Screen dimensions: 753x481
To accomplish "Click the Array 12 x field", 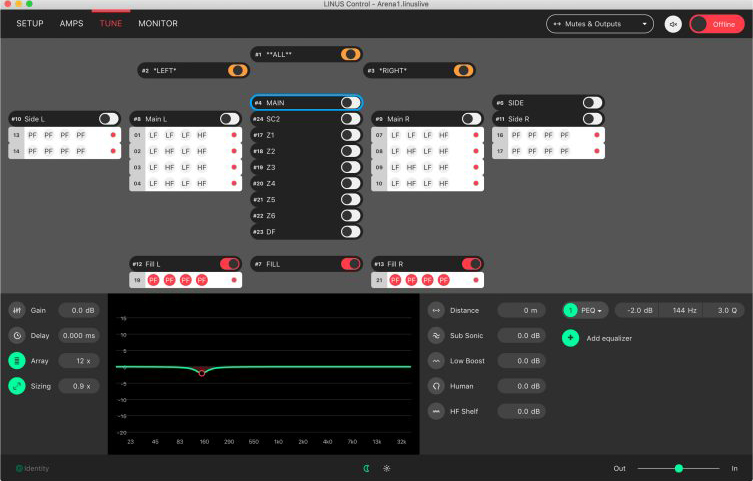I will 79,361.
